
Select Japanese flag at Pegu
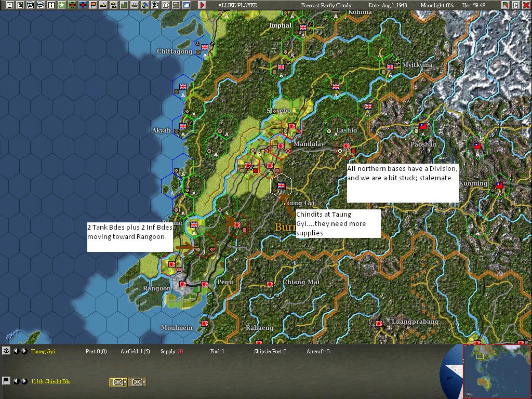coord(205,284)
